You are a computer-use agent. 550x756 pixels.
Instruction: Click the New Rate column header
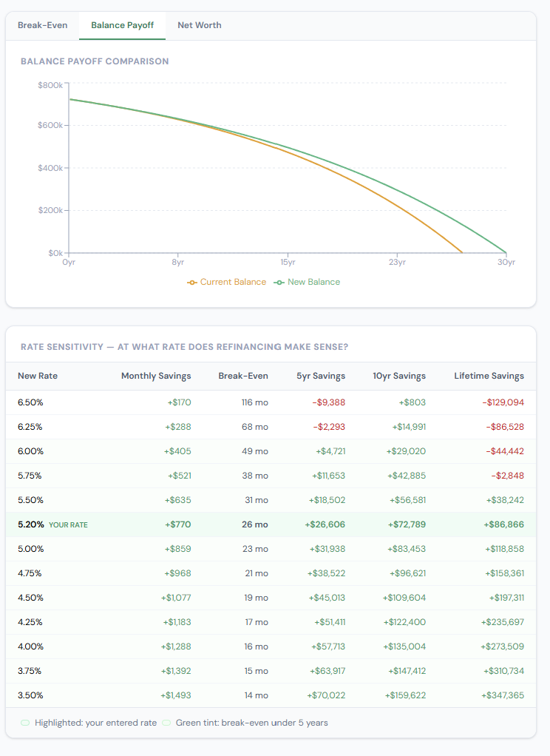pyautogui.click(x=38, y=376)
